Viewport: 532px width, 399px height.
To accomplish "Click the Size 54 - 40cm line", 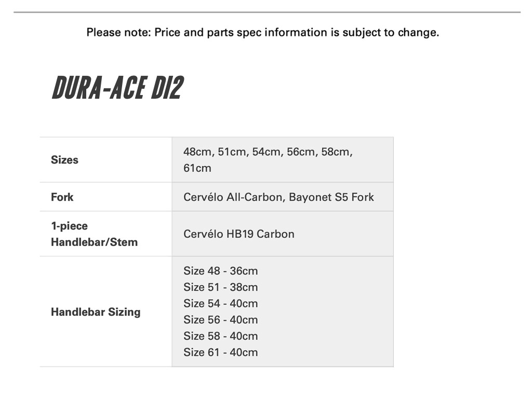I will (x=220, y=303).
